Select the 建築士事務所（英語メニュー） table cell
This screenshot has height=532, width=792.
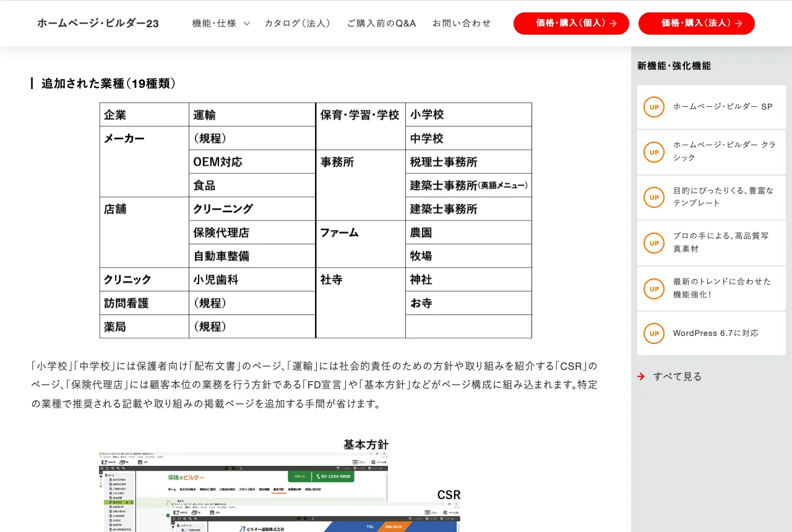click(x=469, y=186)
